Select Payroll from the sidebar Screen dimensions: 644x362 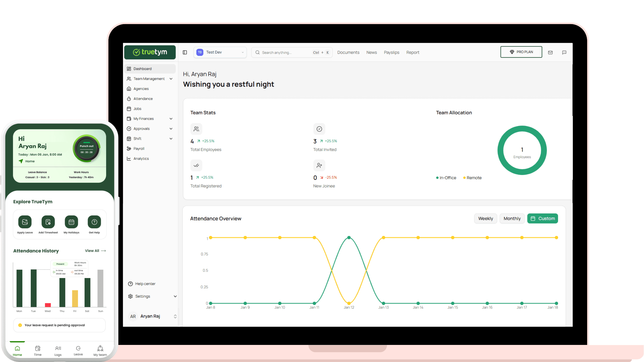click(139, 149)
